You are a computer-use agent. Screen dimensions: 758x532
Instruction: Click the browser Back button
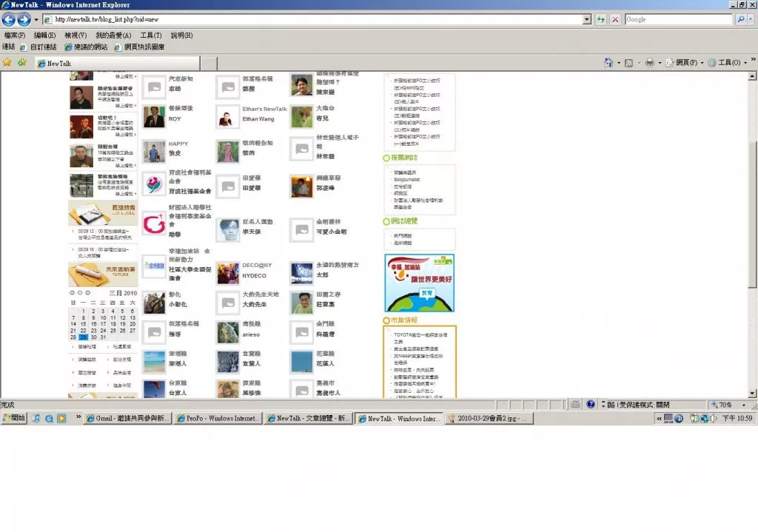pos(9,19)
